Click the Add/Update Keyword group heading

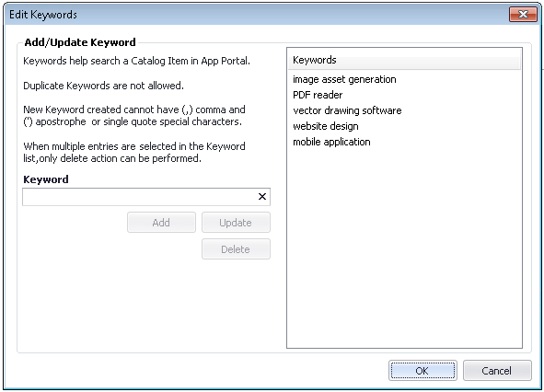pos(80,42)
